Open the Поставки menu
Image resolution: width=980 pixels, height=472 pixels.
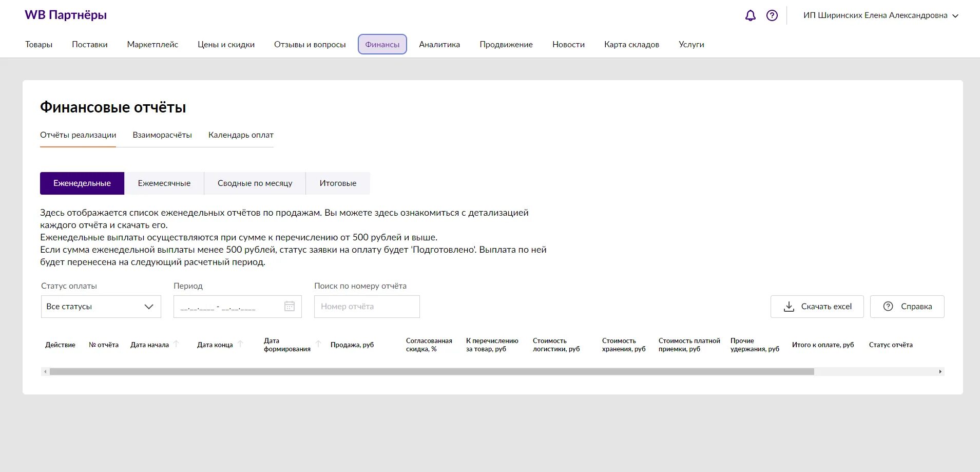[x=90, y=45]
